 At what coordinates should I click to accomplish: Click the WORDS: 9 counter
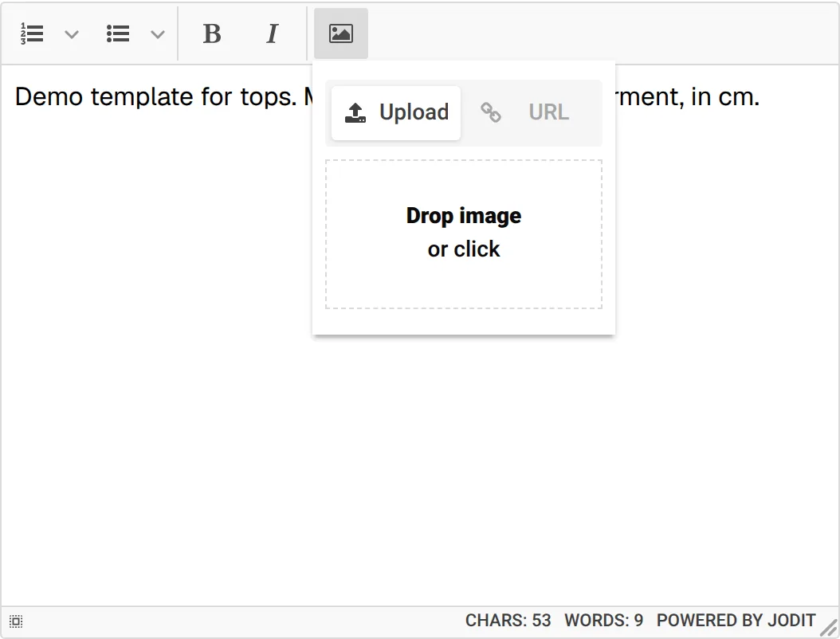click(604, 620)
